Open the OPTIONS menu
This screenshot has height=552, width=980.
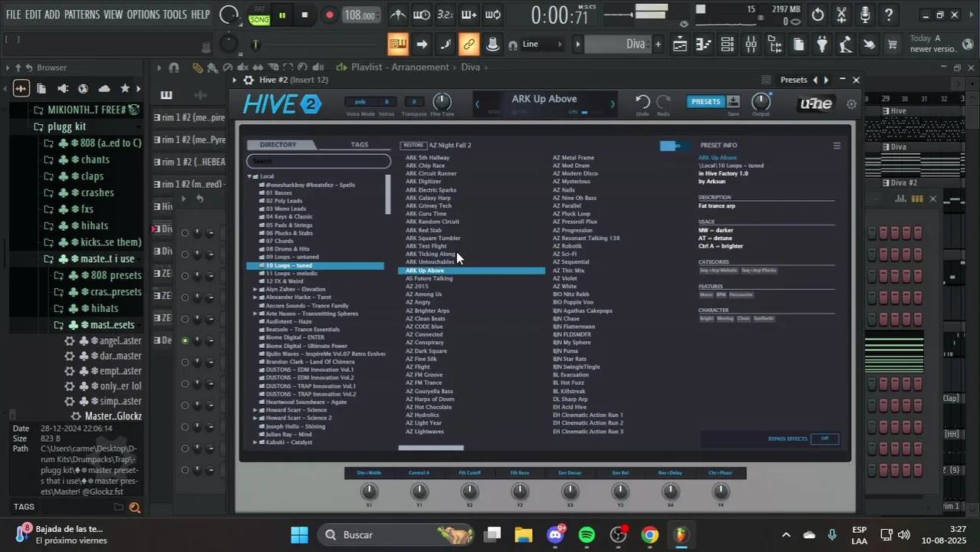pos(143,15)
